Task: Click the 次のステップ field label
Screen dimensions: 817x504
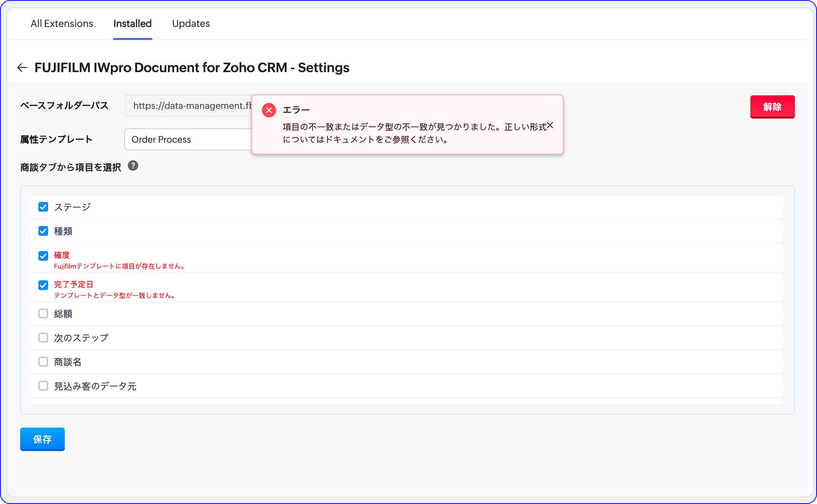Action: pyautogui.click(x=81, y=338)
